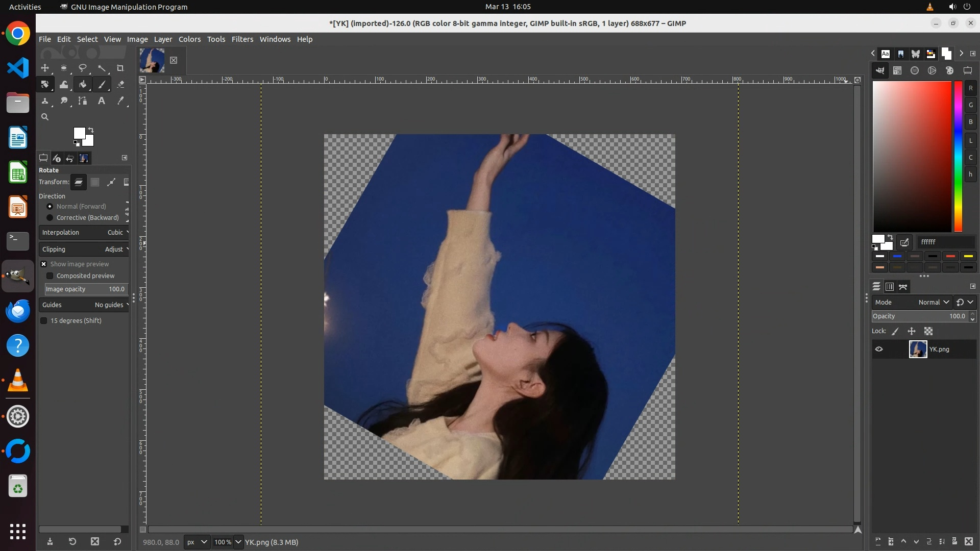Select the Fuzzy Select wand tool
The image size is (980, 551).
point(102,68)
